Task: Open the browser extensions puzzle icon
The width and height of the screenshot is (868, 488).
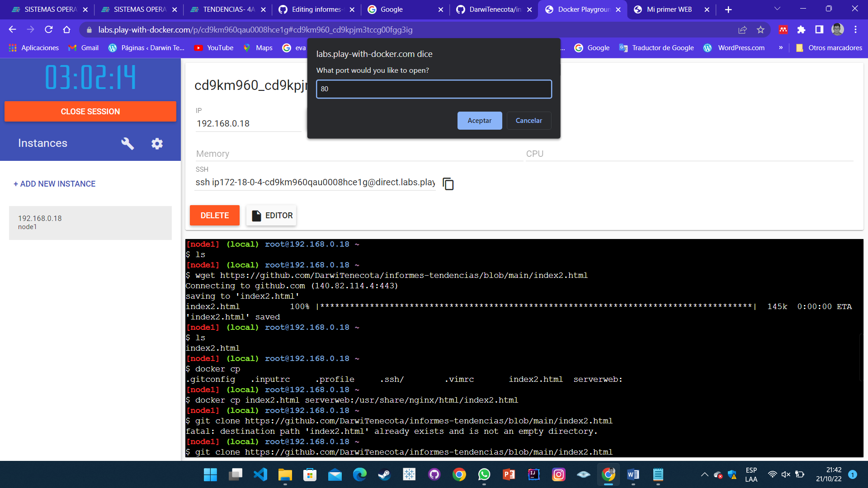Action: pyautogui.click(x=802, y=30)
